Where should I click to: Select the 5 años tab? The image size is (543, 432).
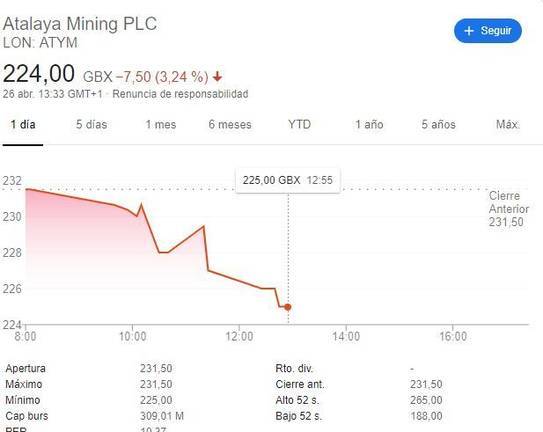tap(438, 124)
